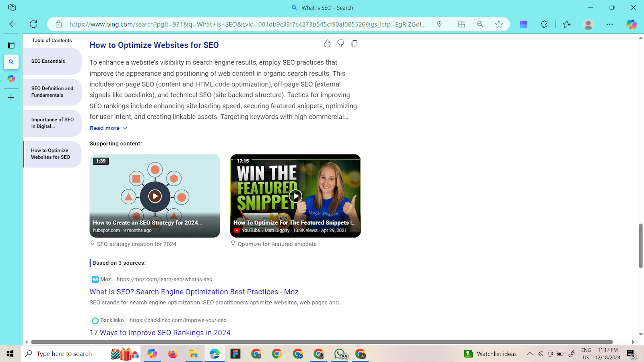
Task: Open Microsoft Edge taskbar icon
Action: tap(215, 354)
